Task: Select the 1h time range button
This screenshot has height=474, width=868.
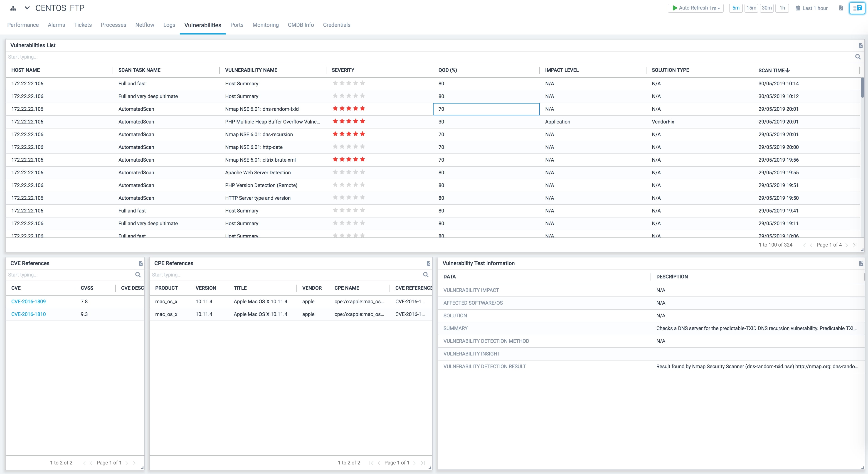Action: click(782, 8)
